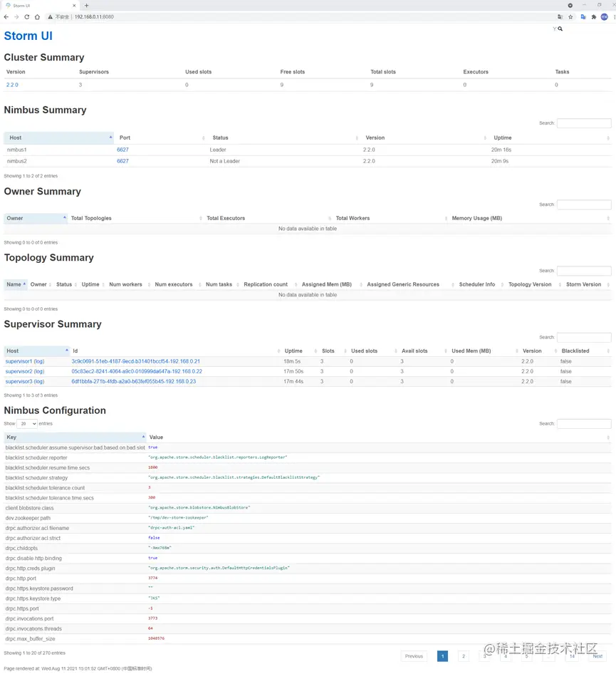Click the Next pagination button

(x=597, y=656)
